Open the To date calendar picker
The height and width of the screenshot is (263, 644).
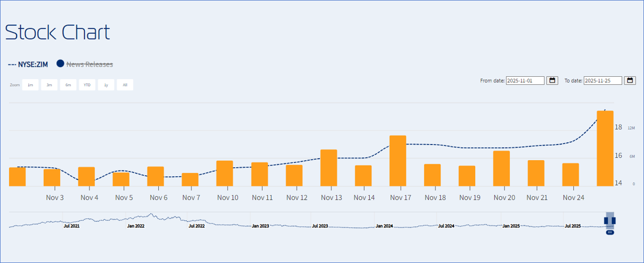coord(630,80)
